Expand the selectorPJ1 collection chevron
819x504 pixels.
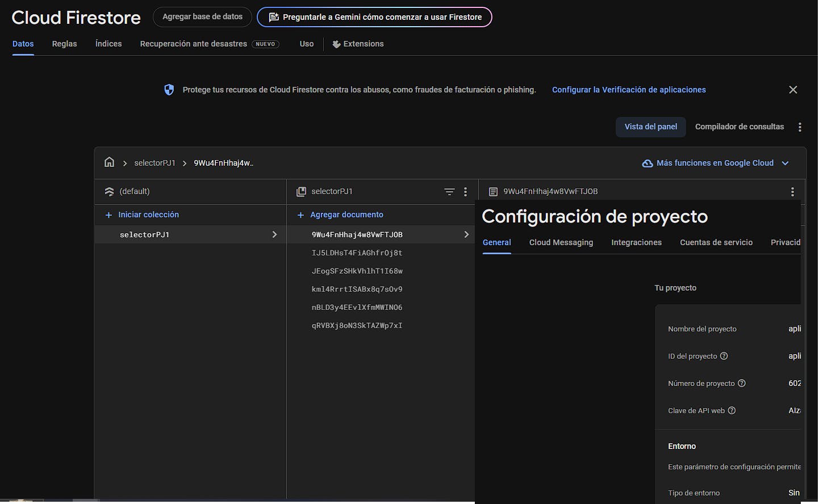tap(274, 234)
